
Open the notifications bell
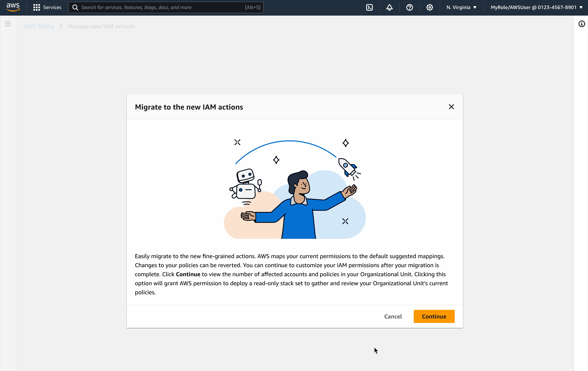pyautogui.click(x=389, y=7)
